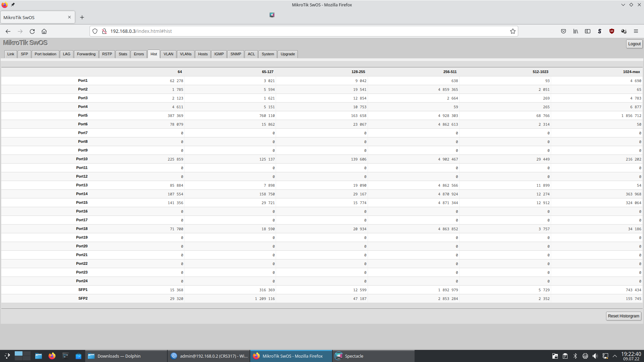Viewport: 644px width, 362px height.
Task: Open the SNMP tab
Action: click(235, 54)
